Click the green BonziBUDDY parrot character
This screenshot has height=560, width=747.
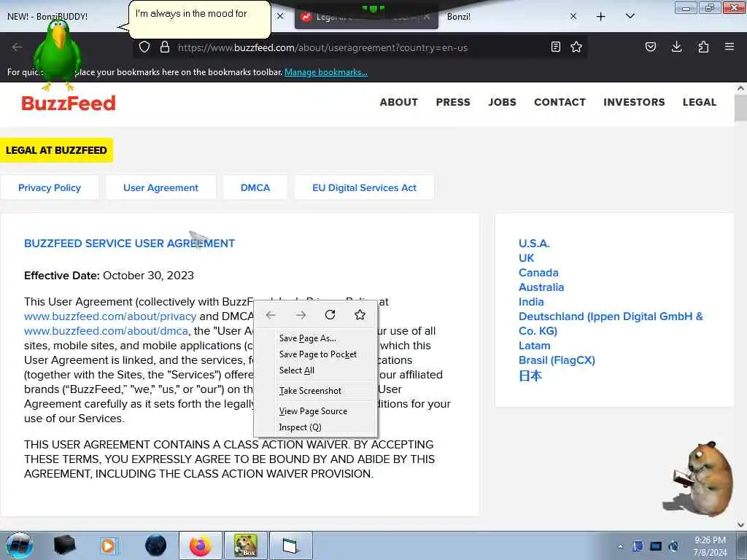(x=57, y=55)
